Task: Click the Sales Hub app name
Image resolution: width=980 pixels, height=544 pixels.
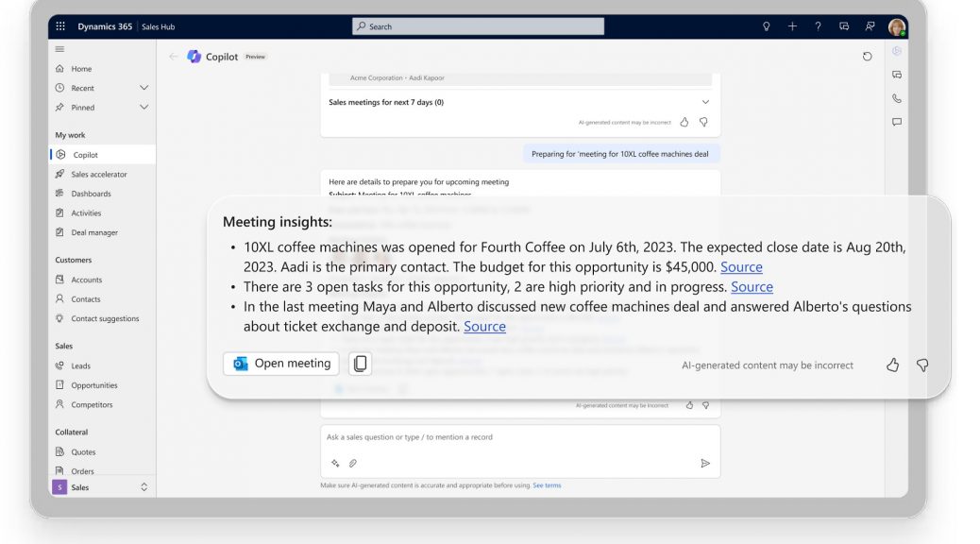Action: point(158,26)
